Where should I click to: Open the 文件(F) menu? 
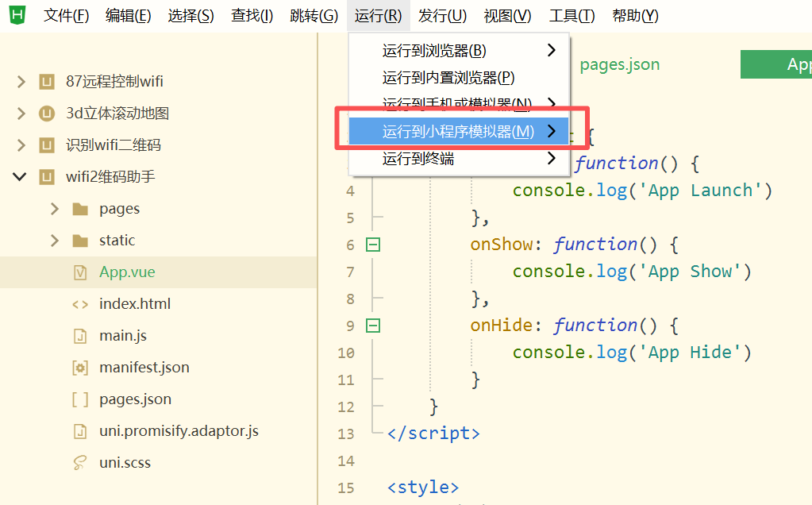point(66,16)
